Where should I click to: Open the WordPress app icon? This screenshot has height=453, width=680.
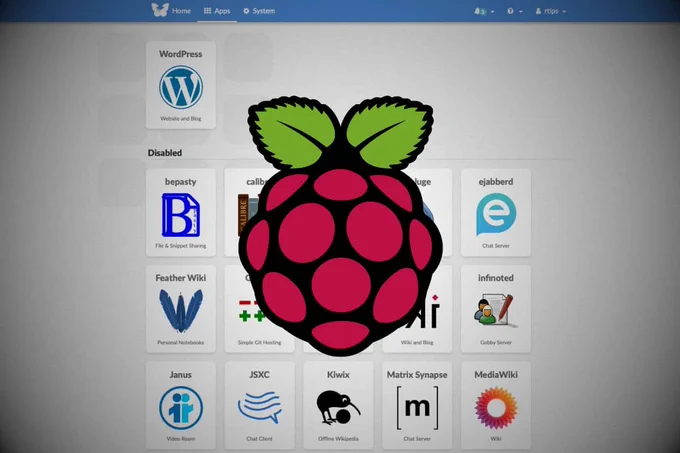180,87
